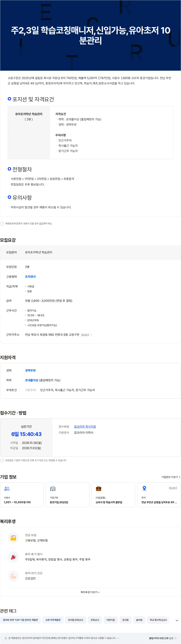The width and height of the screenshot is (181, 644).
Task: Expand the copyright notice chevron
Action: [x=118, y=638]
